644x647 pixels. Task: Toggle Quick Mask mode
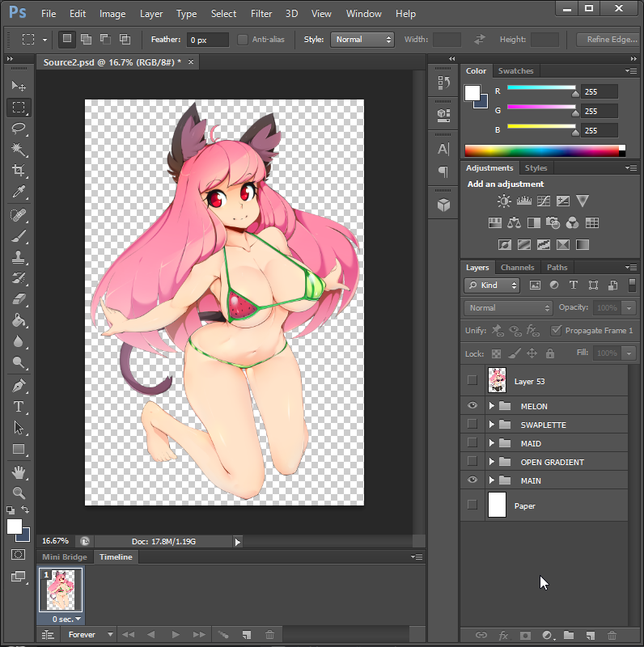click(x=18, y=554)
